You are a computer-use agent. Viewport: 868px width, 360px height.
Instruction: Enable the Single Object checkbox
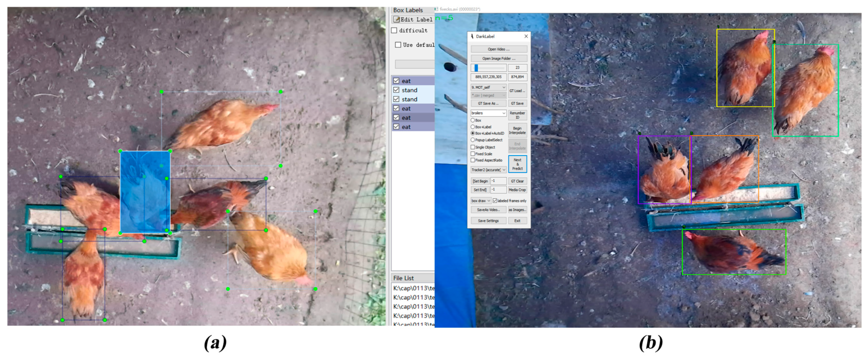coord(473,147)
